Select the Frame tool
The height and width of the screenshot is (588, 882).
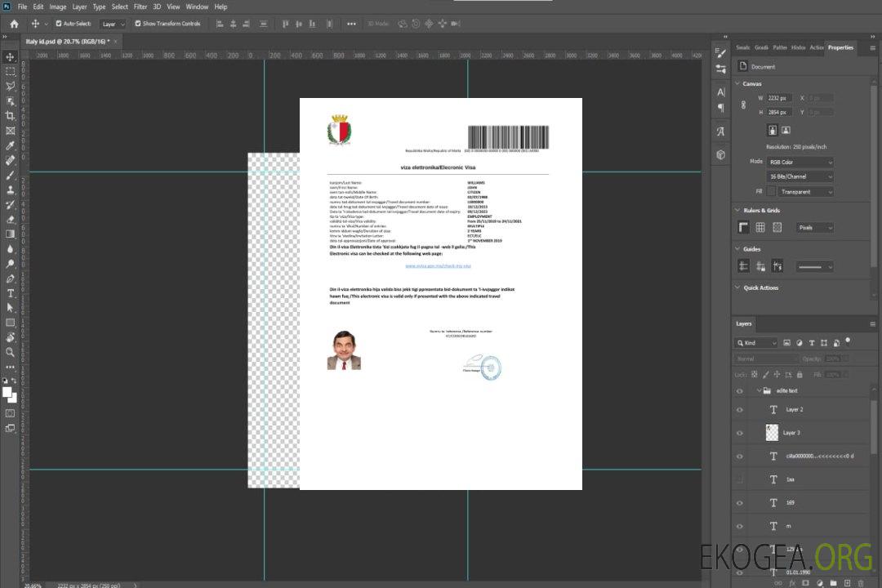(x=10, y=131)
